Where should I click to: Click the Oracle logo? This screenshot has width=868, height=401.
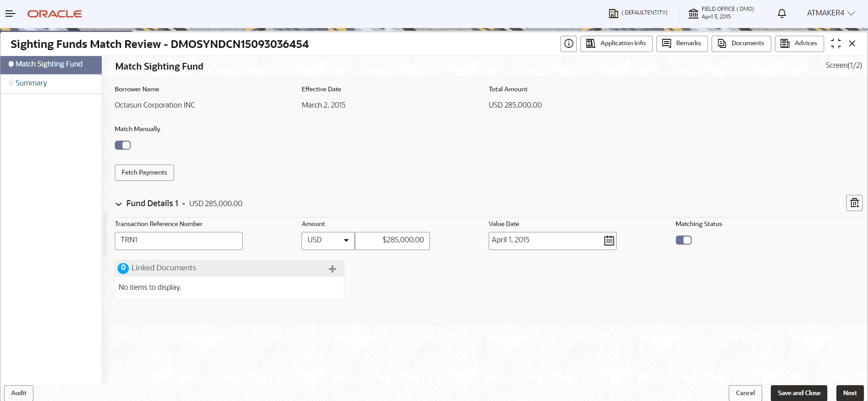55,14
